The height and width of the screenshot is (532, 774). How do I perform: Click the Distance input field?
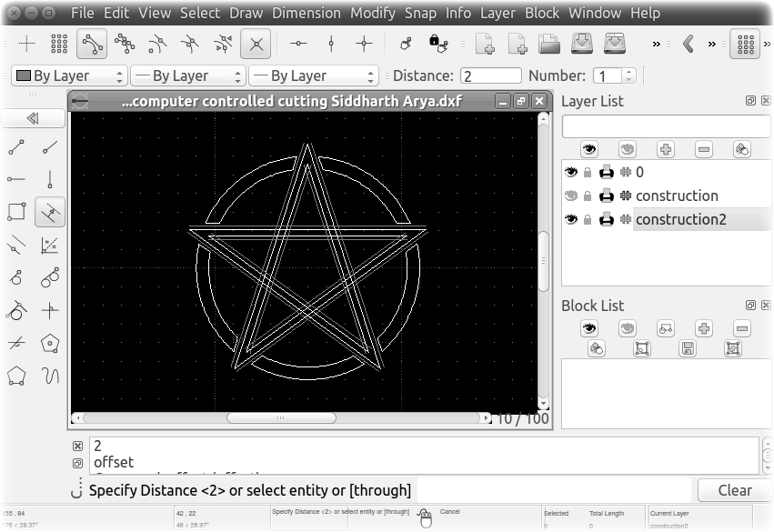click(490, 75)
